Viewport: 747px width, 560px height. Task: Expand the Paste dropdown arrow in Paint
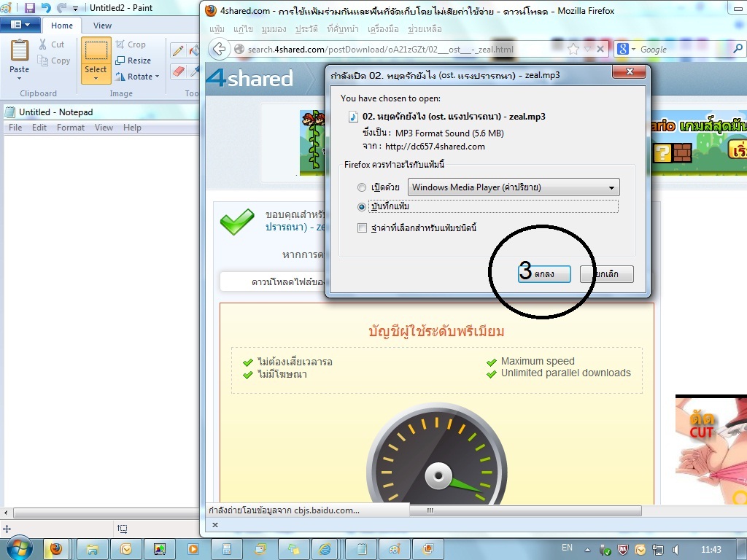point(20,78)
